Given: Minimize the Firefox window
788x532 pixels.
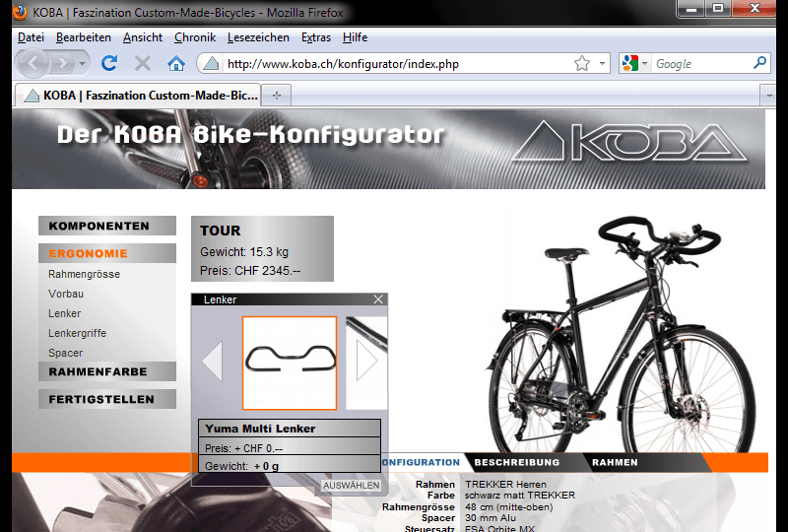Looking at the screenshot, I should click(x=692, y=9).
